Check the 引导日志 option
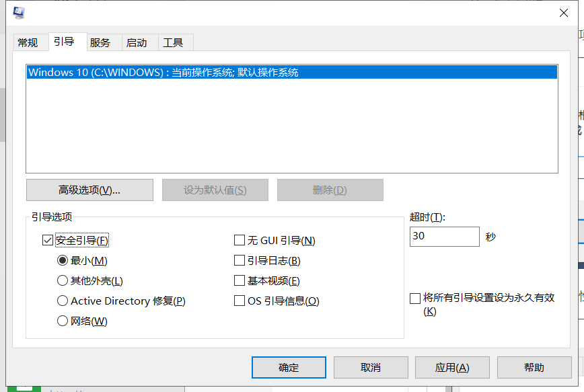Screen dimensions: 584x392 point(240,260)
